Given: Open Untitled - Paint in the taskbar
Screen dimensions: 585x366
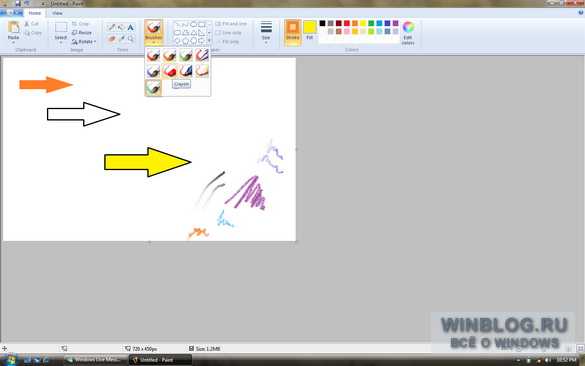Looking at the screenshot, I should click(x=160, y=360).
